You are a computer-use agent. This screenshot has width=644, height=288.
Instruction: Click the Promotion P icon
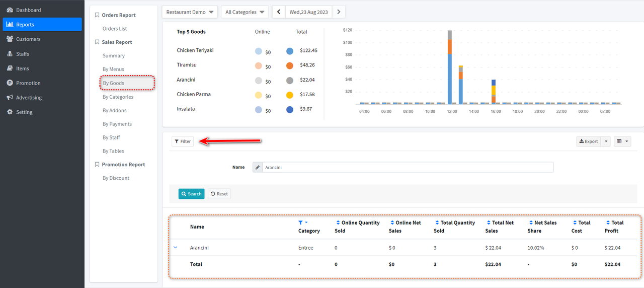10,83
